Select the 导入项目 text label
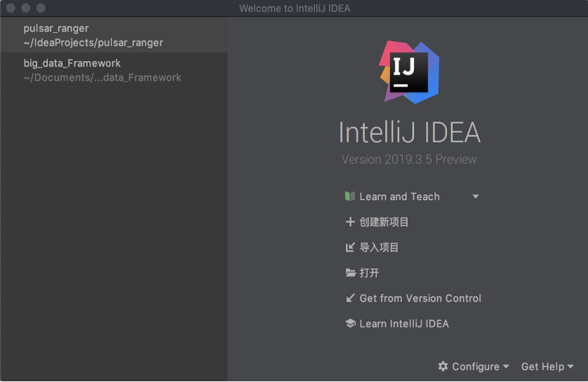This screenshot has width=588, height=382. (x=379, y=247)
